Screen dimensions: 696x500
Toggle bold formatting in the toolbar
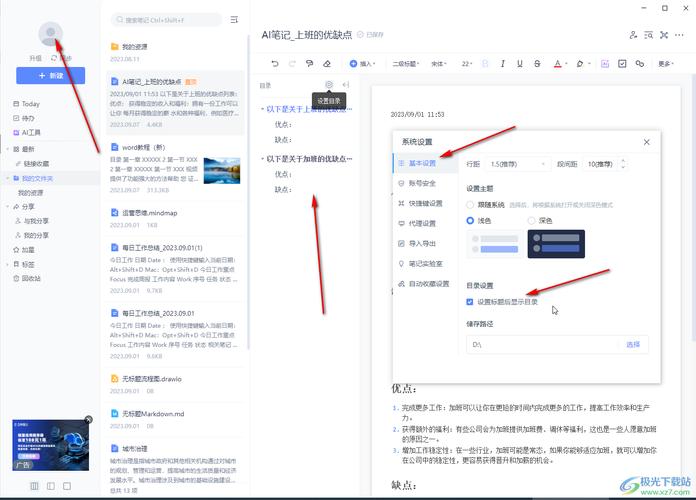pos(485,64)
